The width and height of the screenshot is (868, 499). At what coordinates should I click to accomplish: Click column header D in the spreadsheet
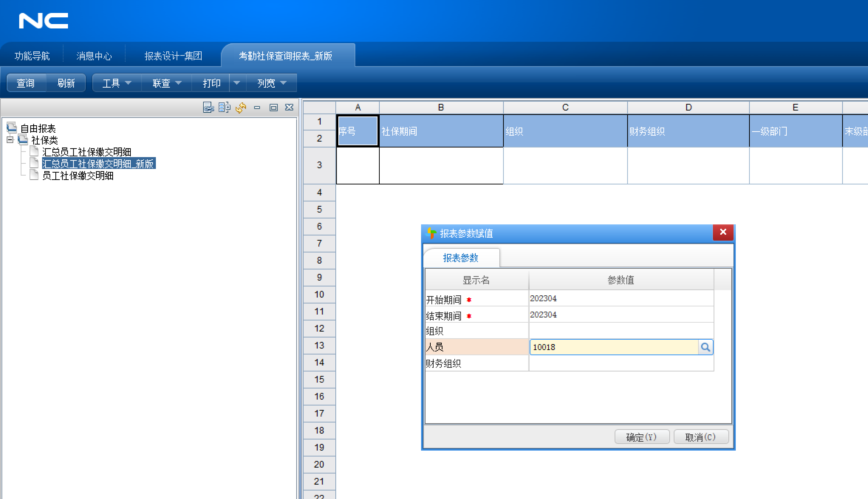tap(688, 108)
